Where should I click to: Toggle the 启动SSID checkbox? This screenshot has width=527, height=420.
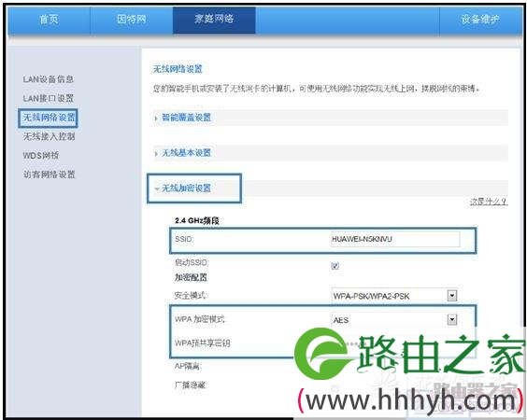(335, 266)
